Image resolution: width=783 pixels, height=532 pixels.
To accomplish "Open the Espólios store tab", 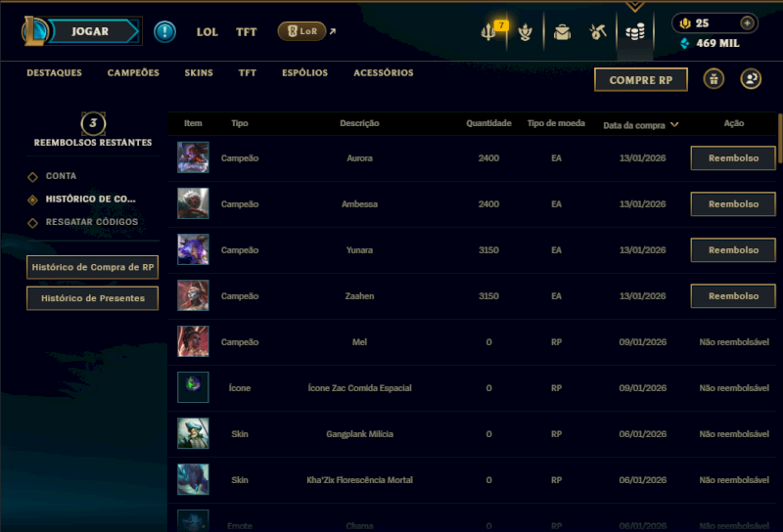I will pos(305,73).
